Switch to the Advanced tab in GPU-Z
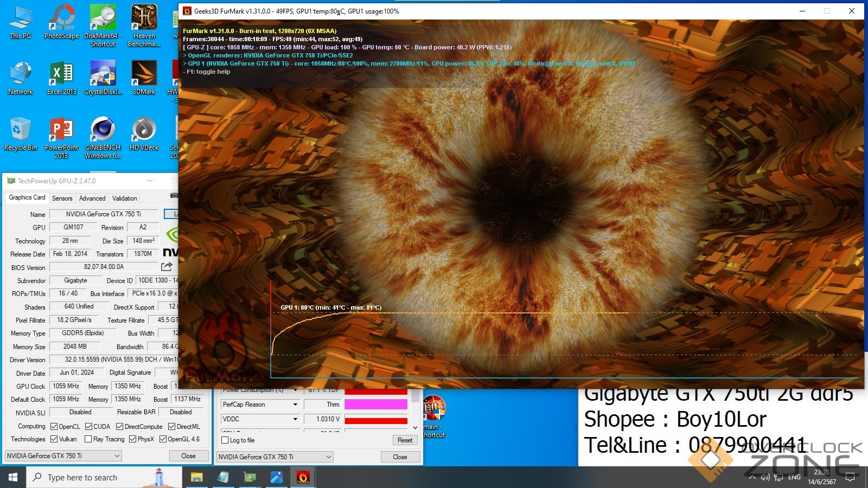Viewport: 868px width, 488px height. [x=92, y=198]
